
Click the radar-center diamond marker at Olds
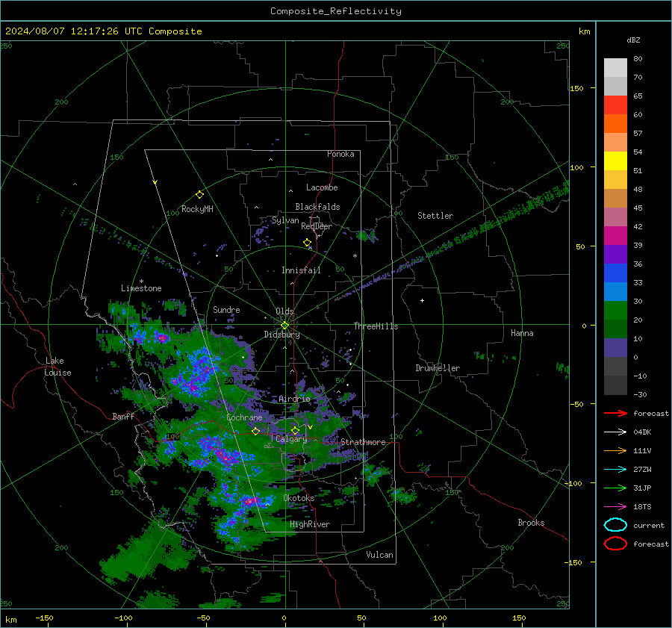[x=284, y=326]
